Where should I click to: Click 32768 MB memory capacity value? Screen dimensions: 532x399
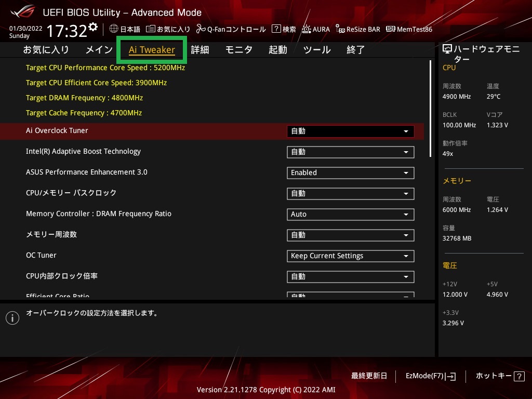coord(457,238)
